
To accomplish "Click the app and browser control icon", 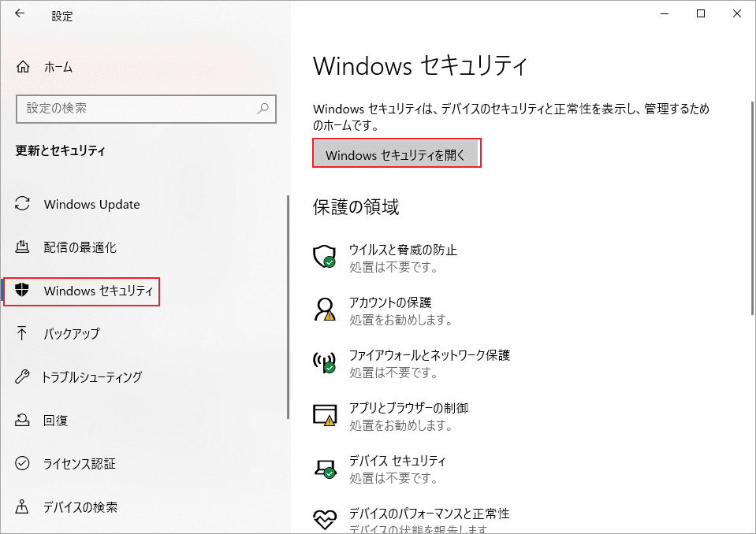I will [325, 415].
